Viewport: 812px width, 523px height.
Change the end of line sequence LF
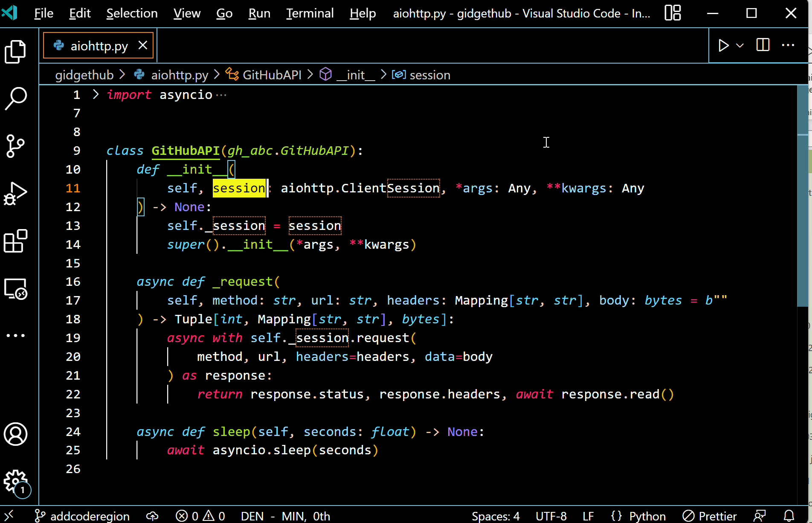tap(588, 516)
